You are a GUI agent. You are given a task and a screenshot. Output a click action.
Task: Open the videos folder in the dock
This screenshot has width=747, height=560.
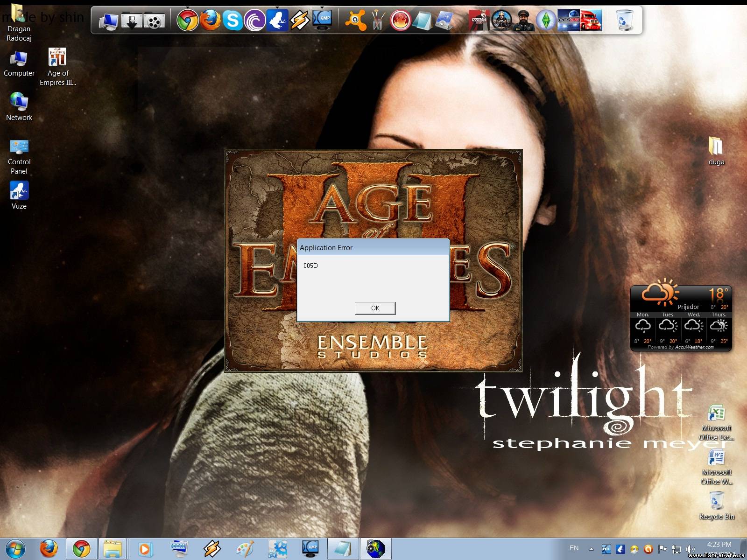point(154,21)
